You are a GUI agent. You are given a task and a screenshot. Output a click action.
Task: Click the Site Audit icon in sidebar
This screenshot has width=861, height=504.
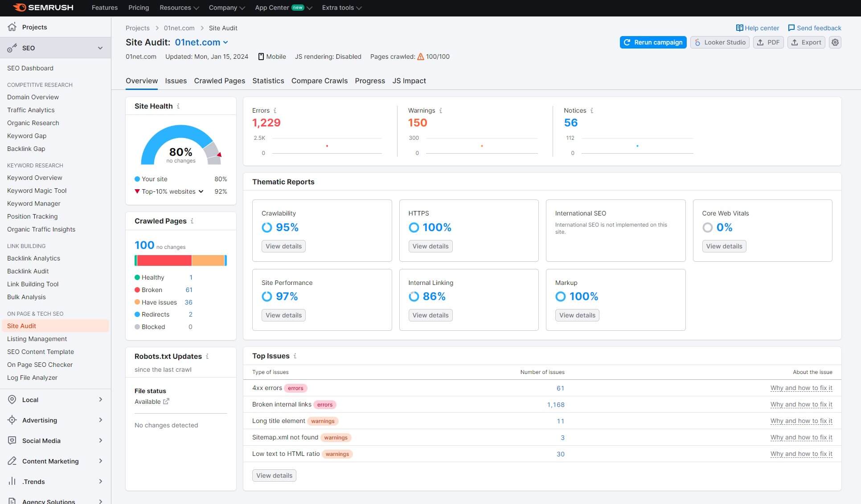22,325
